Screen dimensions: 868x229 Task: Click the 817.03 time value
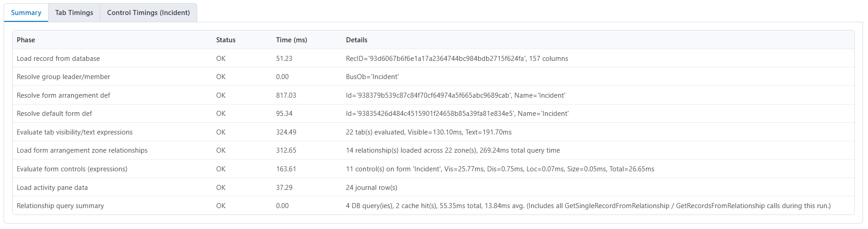tap(286, 95)
